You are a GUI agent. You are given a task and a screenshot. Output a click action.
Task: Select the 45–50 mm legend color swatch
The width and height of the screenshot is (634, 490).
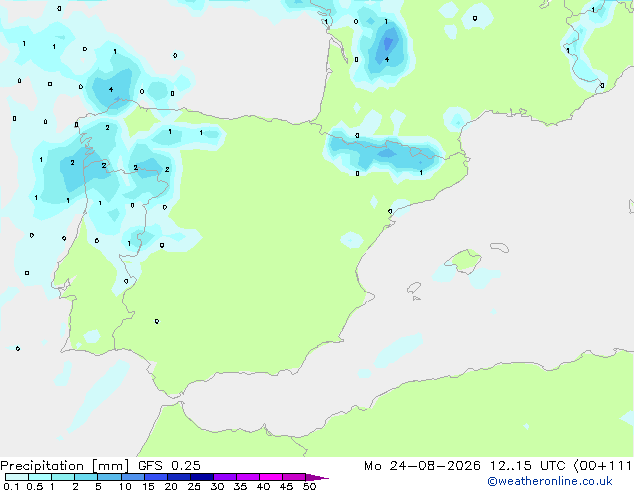(x=294, y=477)
